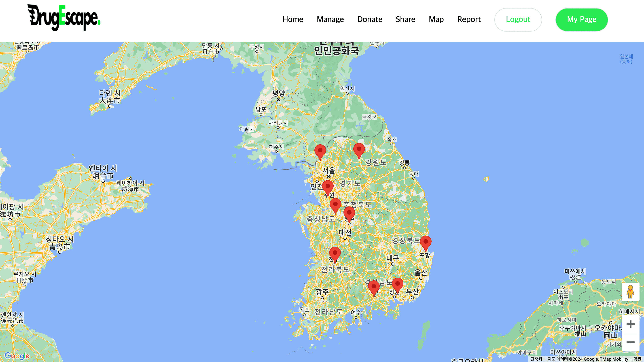Select the marker near Jinju
Screen dimensions: 644x362
pyautogui.click(x=374, y=288)
